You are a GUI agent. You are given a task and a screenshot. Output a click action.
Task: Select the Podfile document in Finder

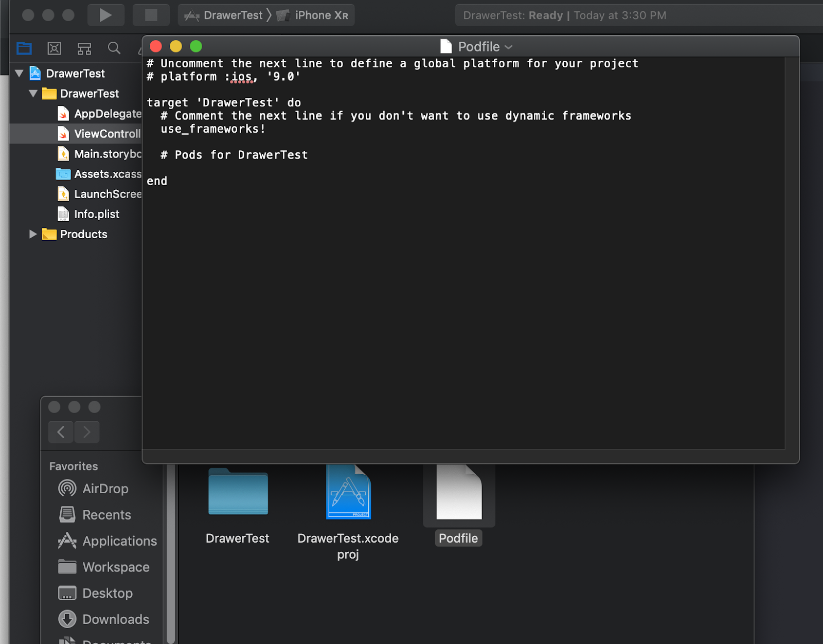(x=459, y=505)
